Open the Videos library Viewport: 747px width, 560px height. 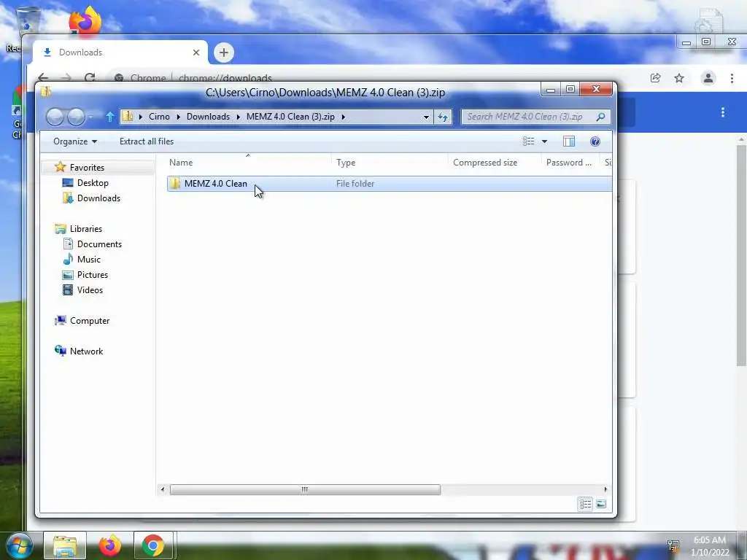[x=90, y=290]
